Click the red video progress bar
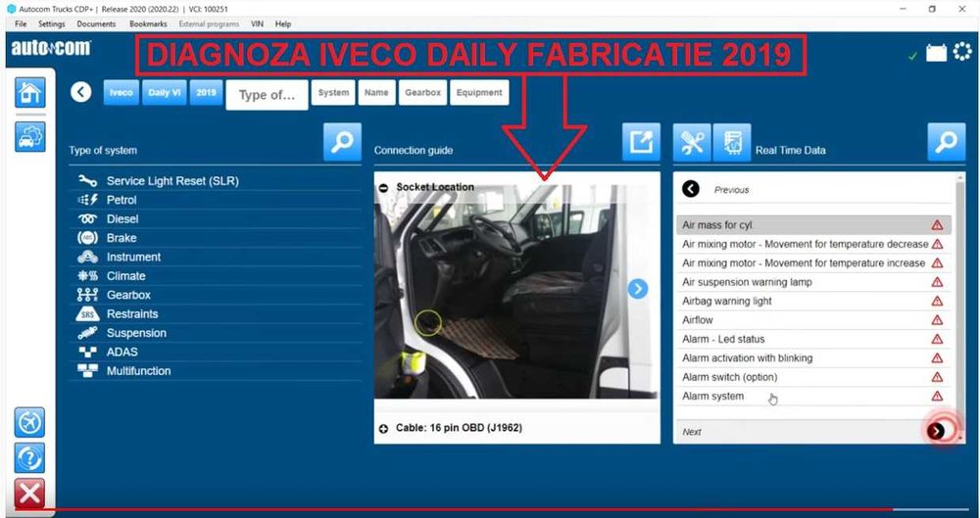980x518 pixels. pyautogui.click(x=454, y=510)
